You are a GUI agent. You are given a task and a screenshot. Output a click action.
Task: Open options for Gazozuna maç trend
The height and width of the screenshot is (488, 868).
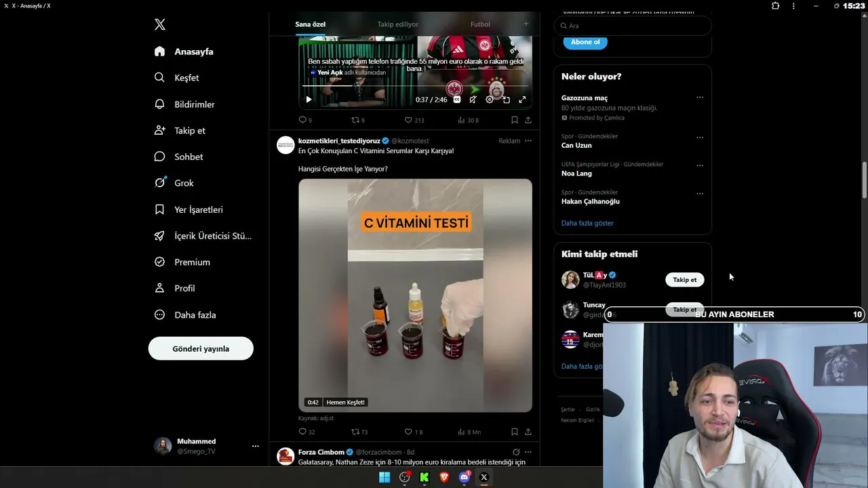click(x=700, y=98)
